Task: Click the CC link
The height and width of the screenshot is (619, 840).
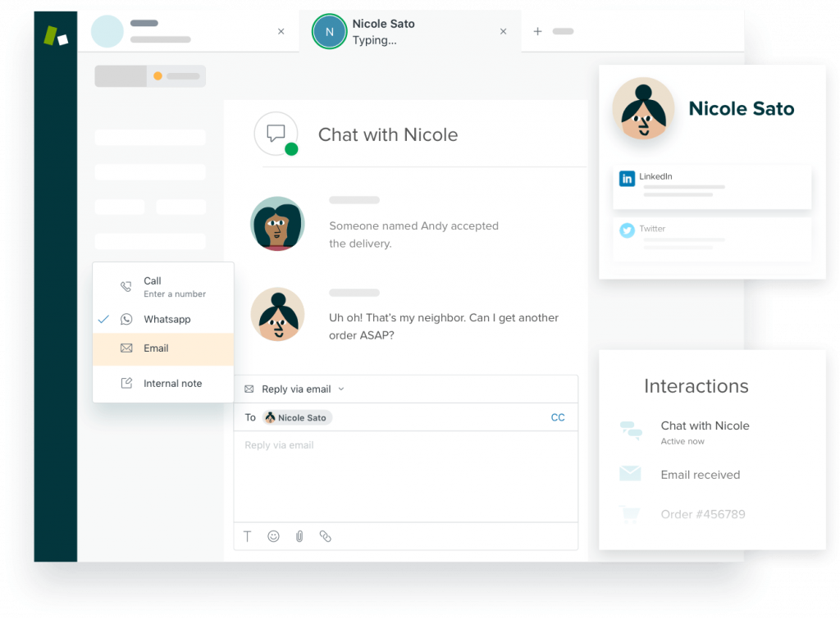Action: point(558,417)
